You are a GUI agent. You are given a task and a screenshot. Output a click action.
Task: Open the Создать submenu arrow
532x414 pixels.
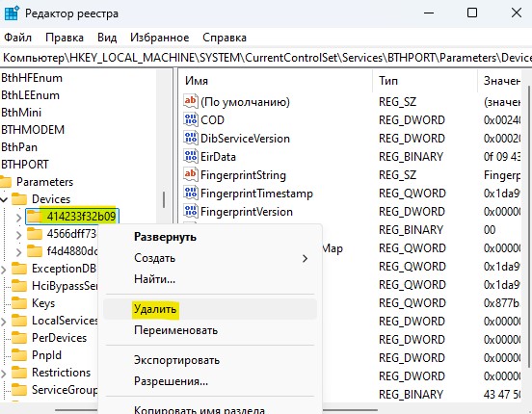click(305, 258)
